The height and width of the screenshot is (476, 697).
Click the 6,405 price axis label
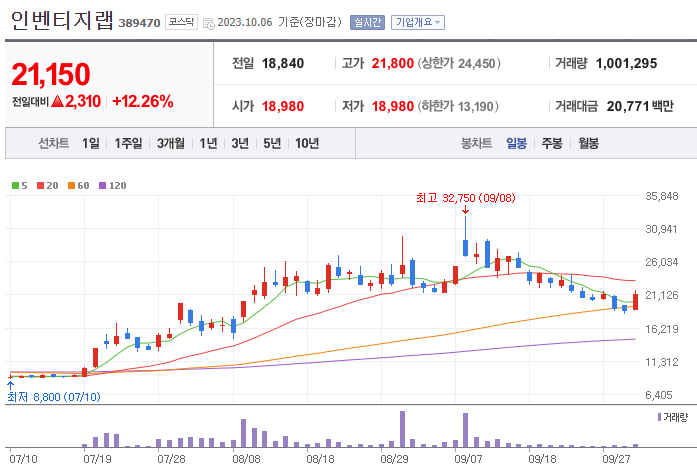tap(661, 395)
